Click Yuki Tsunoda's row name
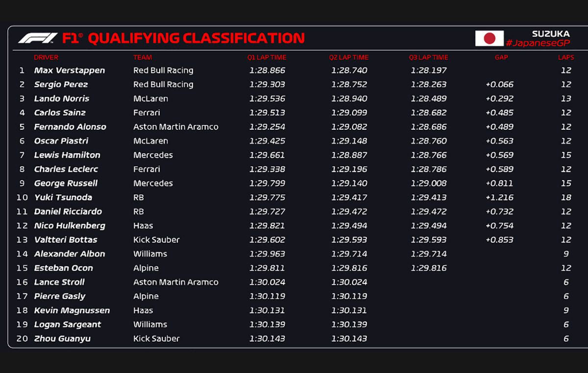This screenshot has height=373, width=588. [63, 198]
